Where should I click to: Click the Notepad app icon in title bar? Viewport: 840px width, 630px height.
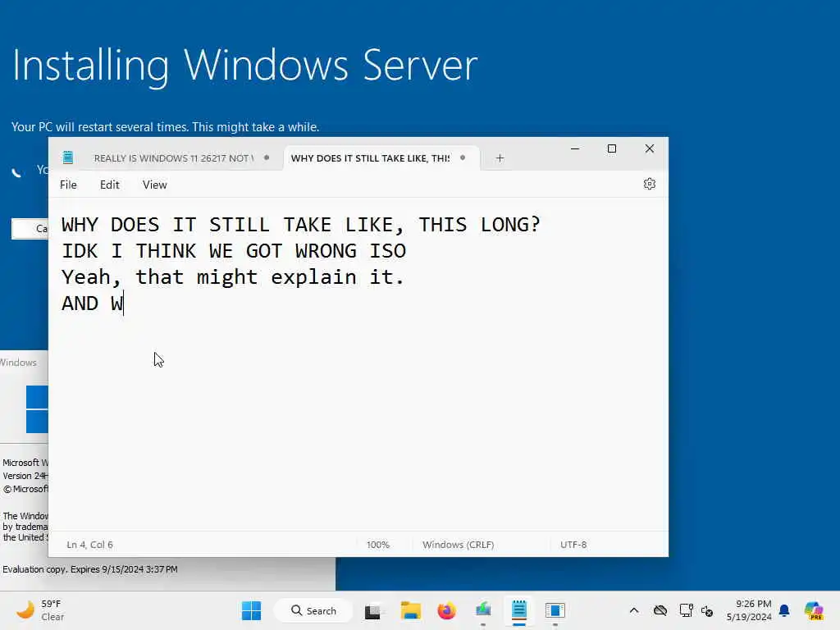(x=68, y=157)
